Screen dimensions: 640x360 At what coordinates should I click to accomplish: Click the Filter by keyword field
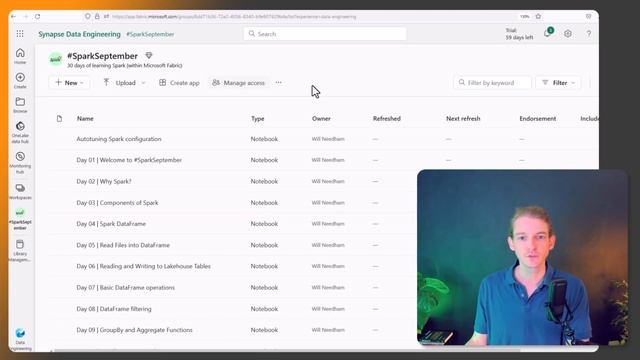pyautogui.click(x=492, y=82)
